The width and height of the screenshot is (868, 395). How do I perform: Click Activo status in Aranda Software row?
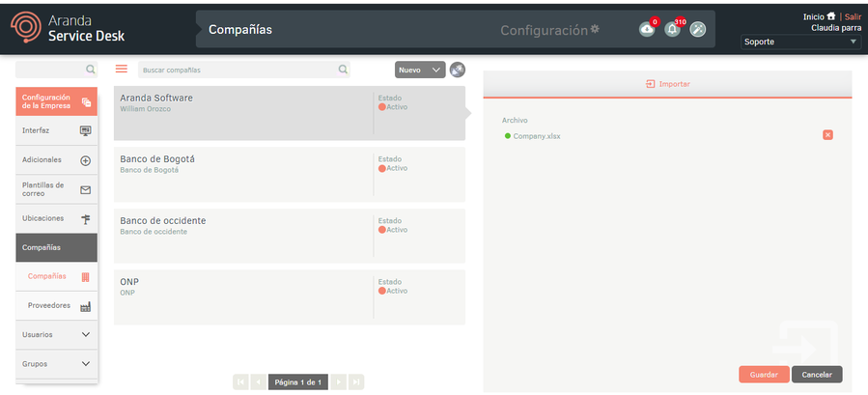[393, 107]
